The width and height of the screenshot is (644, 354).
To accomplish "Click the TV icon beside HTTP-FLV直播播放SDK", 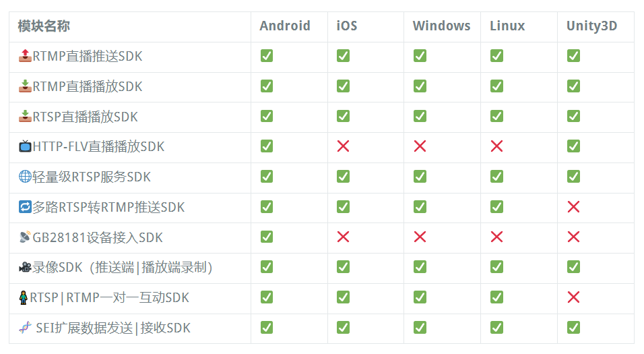I will [25, 146].
